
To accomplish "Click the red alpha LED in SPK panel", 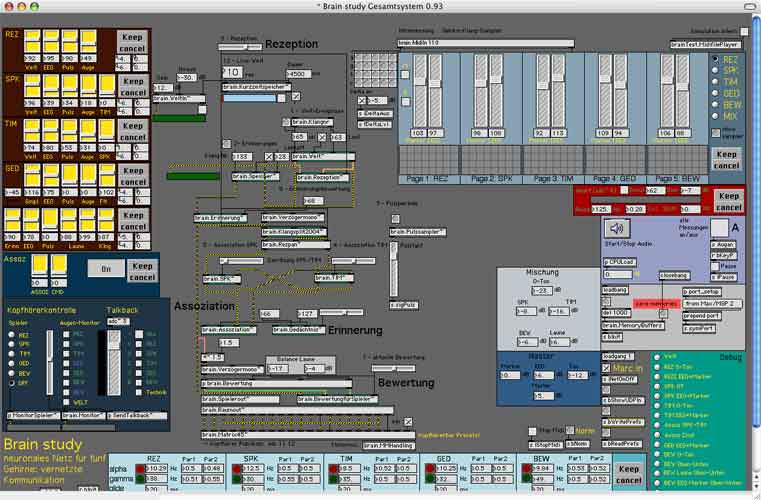I will pos(237,469).
